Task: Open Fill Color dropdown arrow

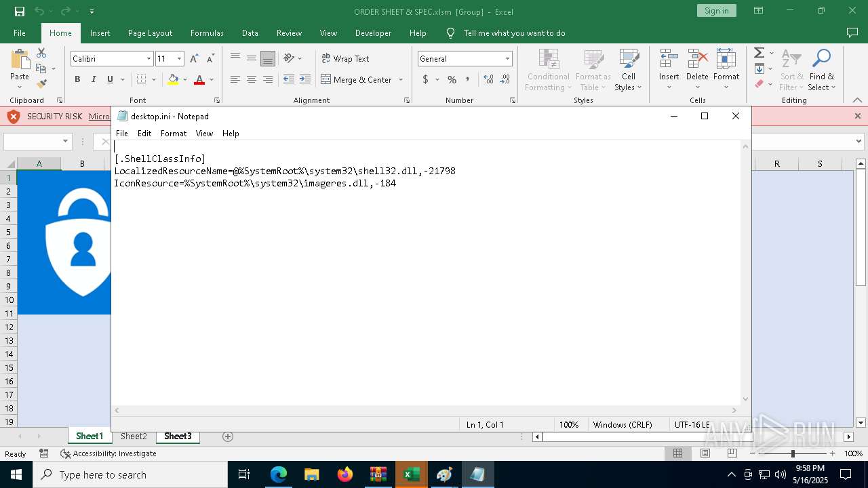Action: click(x=185, y=80)
